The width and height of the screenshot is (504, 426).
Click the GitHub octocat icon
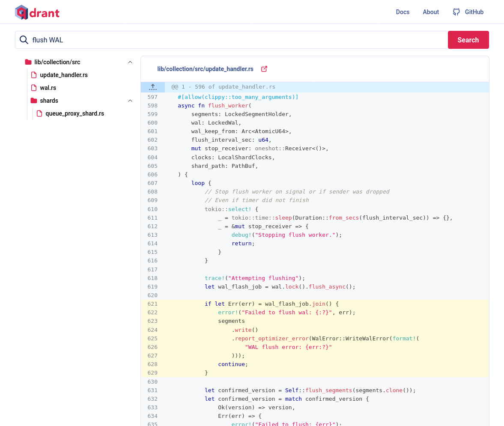click(456, 12)
